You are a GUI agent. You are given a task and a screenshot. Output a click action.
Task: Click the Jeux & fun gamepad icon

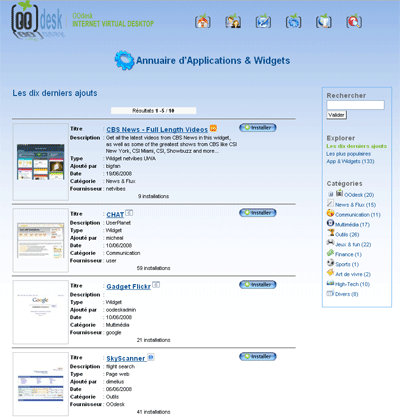[x=330, y=242]
